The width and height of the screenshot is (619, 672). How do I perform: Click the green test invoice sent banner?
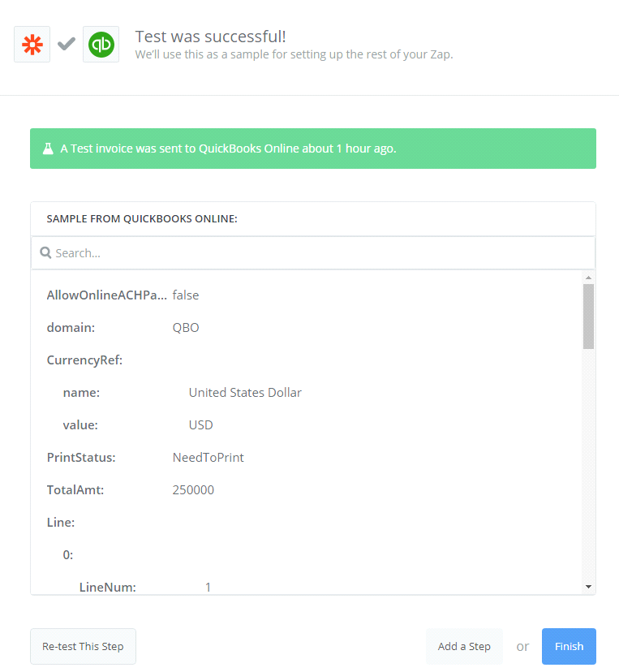(312, 149)
